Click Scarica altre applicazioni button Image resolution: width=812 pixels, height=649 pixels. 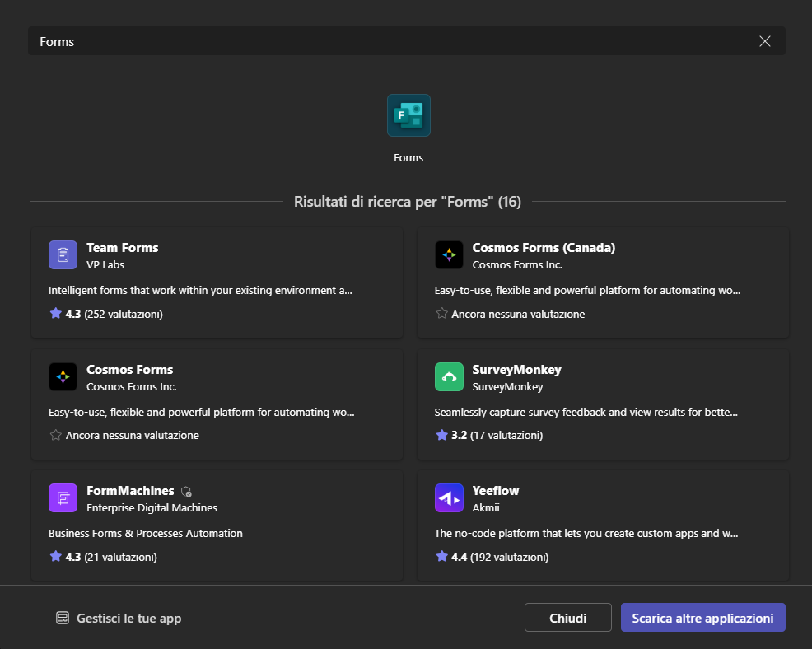click(x=702, y=618)
